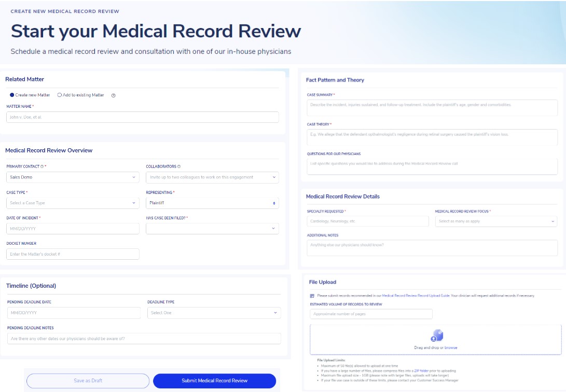Open the Representing dropdown set to Plaintiff
Image resolution: width=566 pixels, height=392 pixels.
point(212,203)
